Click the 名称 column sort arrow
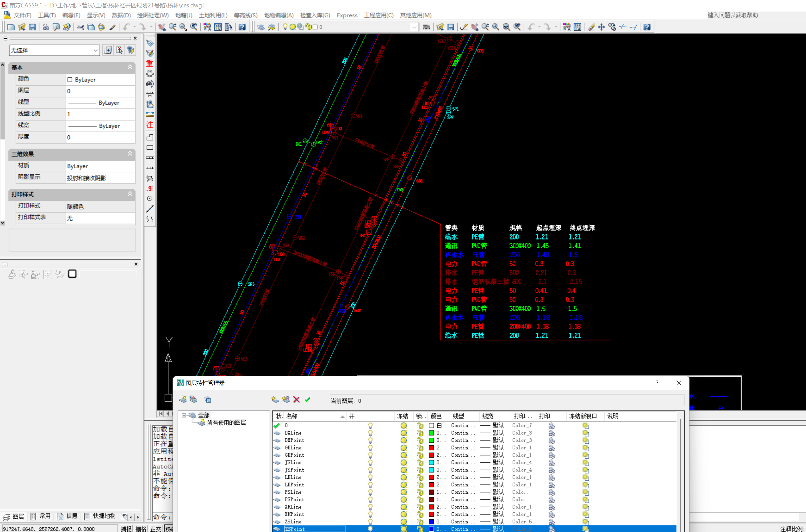Viewport: 806px width, 532px height. (342, 417)
